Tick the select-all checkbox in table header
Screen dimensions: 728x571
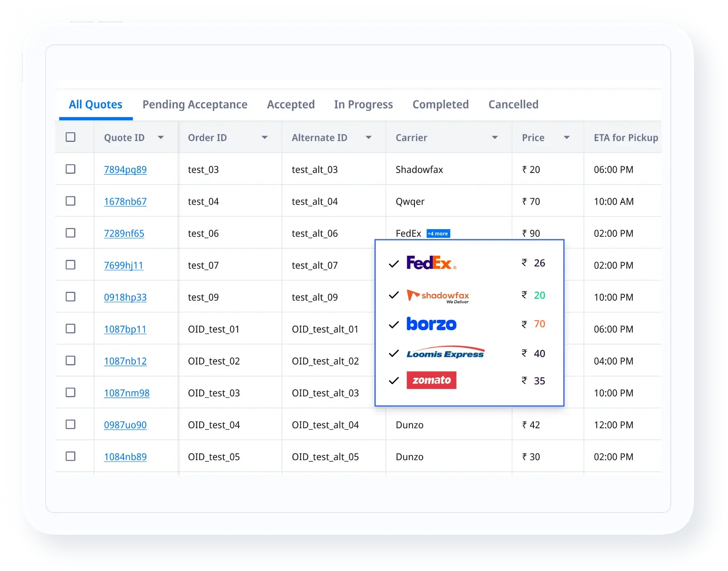pos(71,137)
